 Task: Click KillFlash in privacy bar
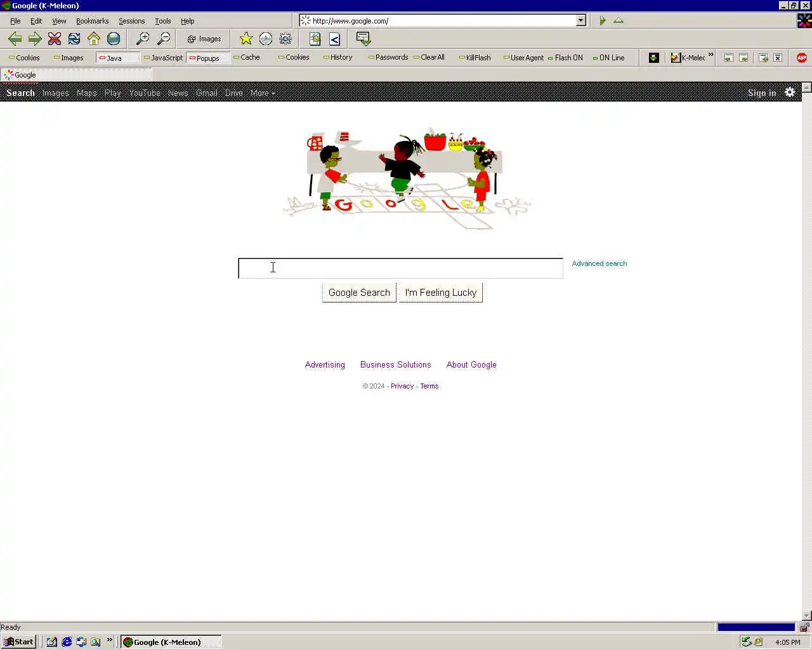[x=475, y=58]
